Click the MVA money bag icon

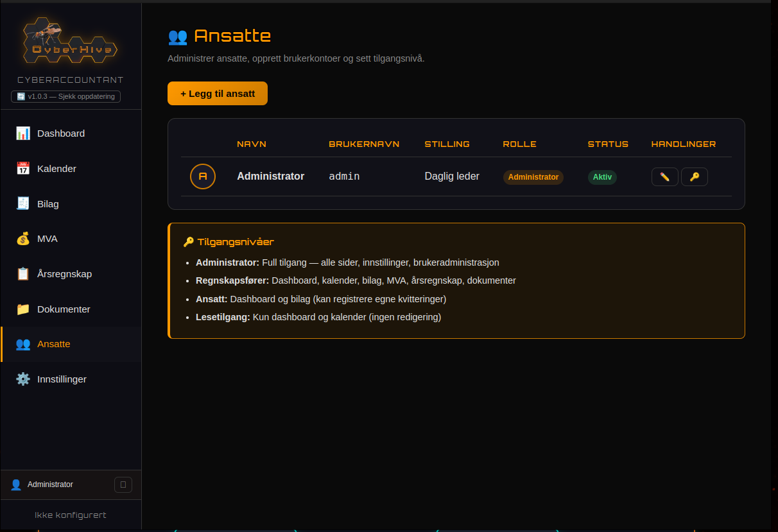tap(23, 239)
